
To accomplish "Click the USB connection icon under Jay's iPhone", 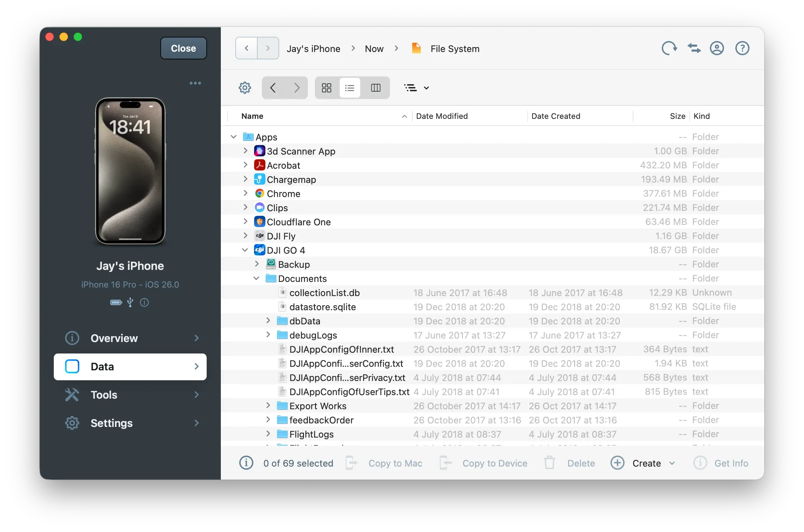I will (x=130, y=303).
